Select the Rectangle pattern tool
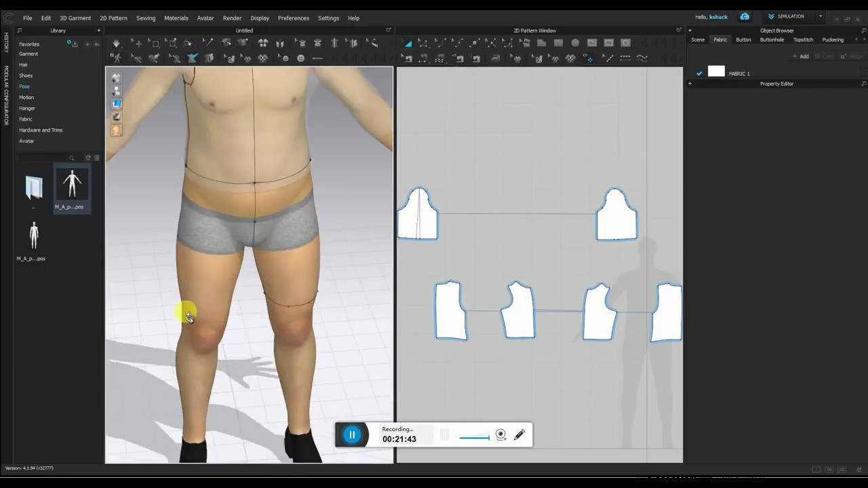This screenshot has width=868, height=488. (558, 43)
